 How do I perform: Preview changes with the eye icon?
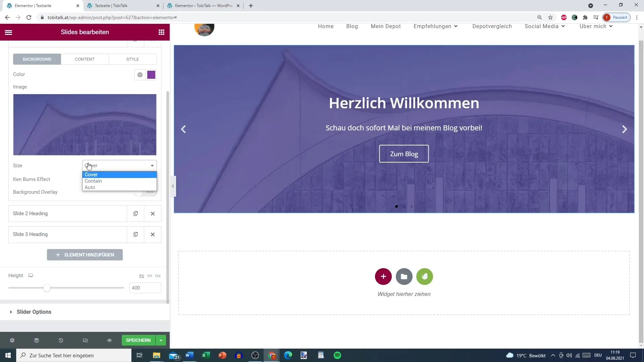[109, 340]
